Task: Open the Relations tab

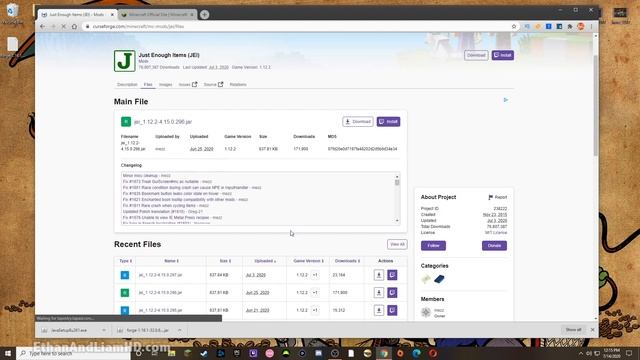Action: pyautogui.click(x=238, y=84)
